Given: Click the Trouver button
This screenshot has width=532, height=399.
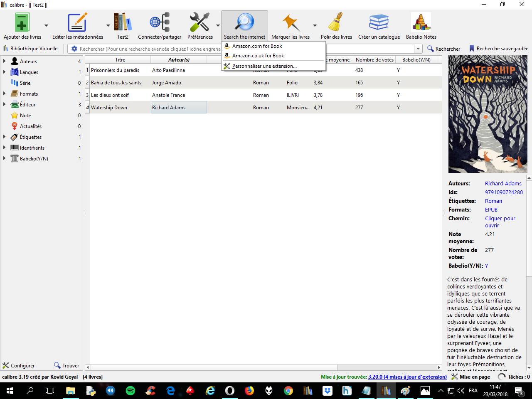Looking at the screenshot, I should pyautogui.click(x=66, y=366).
